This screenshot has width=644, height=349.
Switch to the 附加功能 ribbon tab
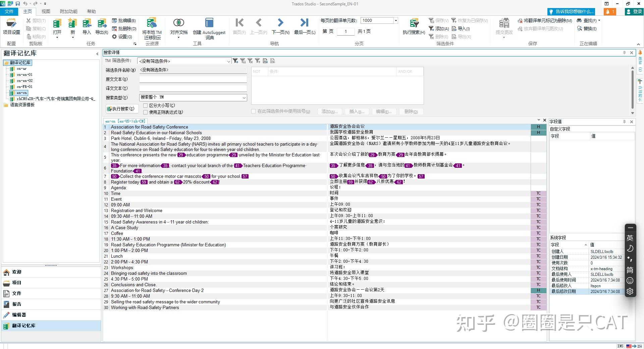pyautogui.click(x=68, y=11)
